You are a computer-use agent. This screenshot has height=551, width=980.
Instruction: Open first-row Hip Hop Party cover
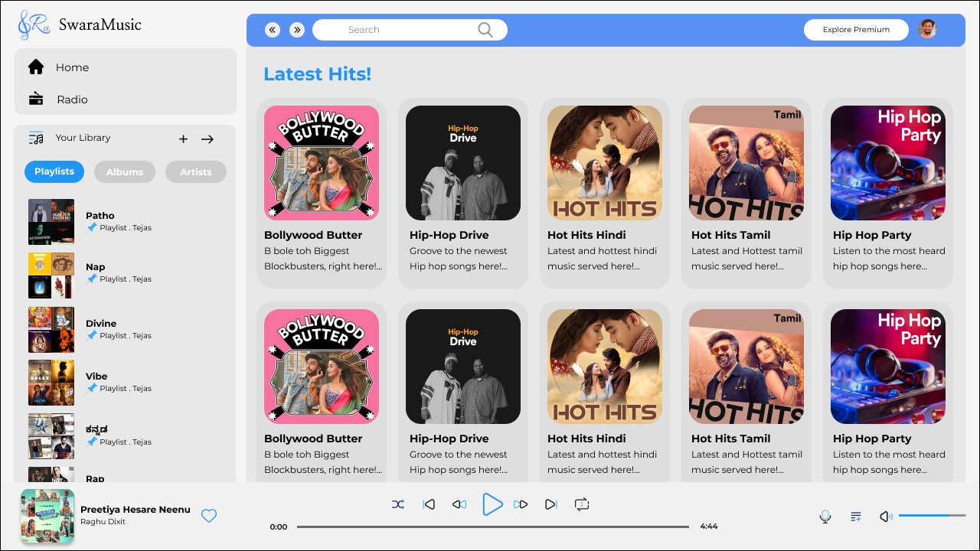(888, 163)
